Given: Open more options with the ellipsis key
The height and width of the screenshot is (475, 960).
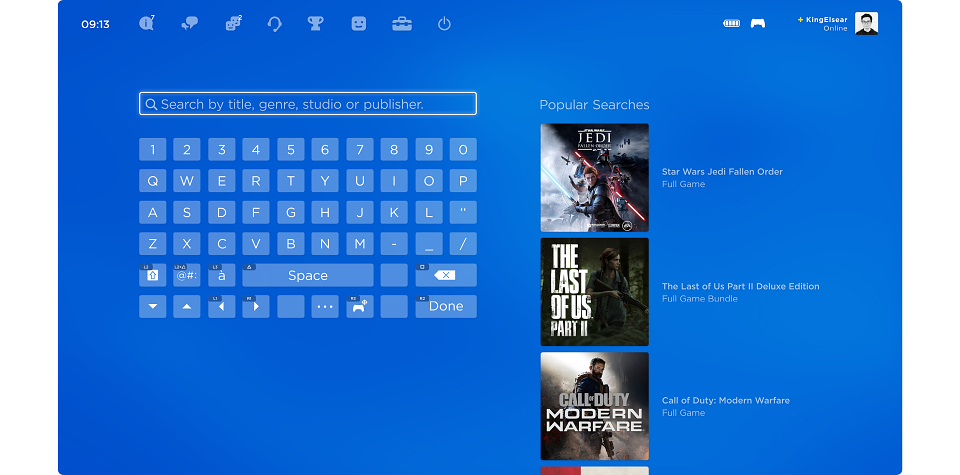Looking at the screenshot, I should click(325, 306).
